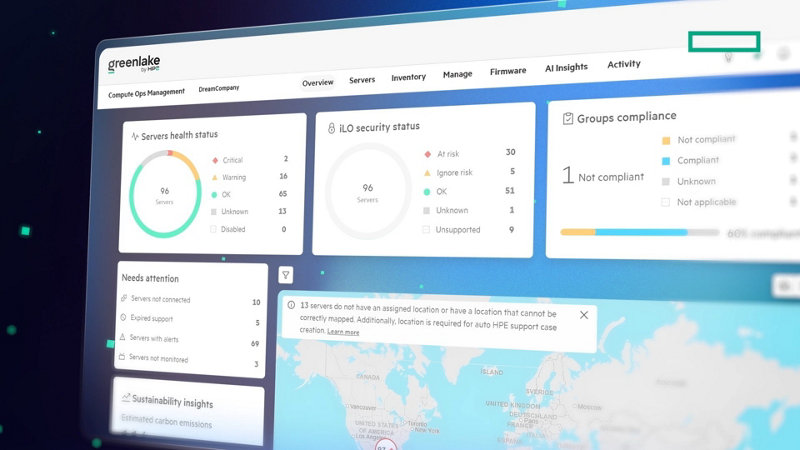The width and height of the screenshot is (800, 450).
Task: Click the server cluster marker on the map
Action: tap(385, 444)
